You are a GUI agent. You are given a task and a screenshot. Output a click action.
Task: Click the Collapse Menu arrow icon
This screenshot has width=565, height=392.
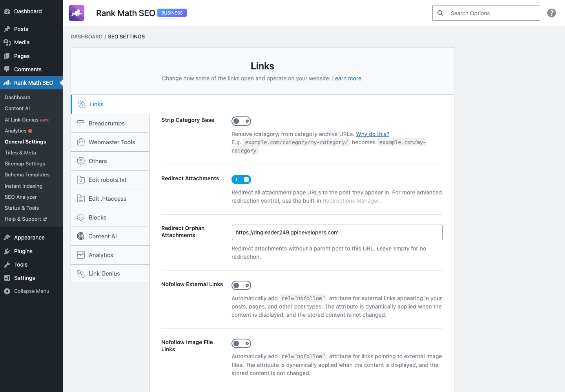(x=7, y=291)
